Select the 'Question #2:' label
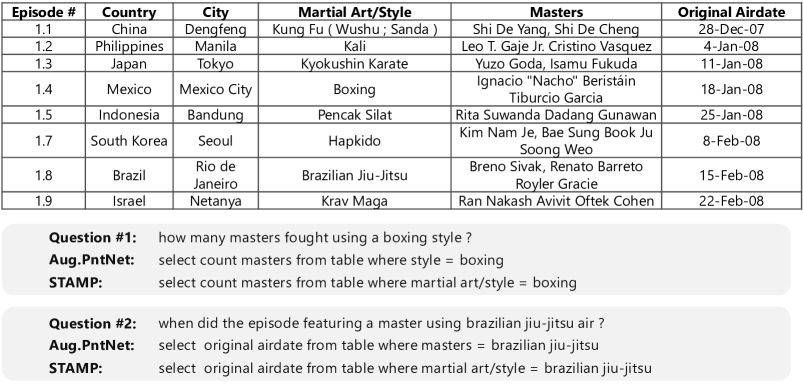The height and width of the screenshot is (384, 803). tap(93, 324)
